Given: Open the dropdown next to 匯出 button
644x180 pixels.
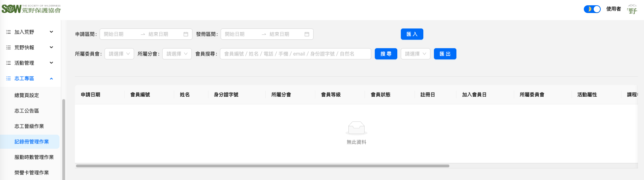Looking at the screenshot, I should pos(415,54).
